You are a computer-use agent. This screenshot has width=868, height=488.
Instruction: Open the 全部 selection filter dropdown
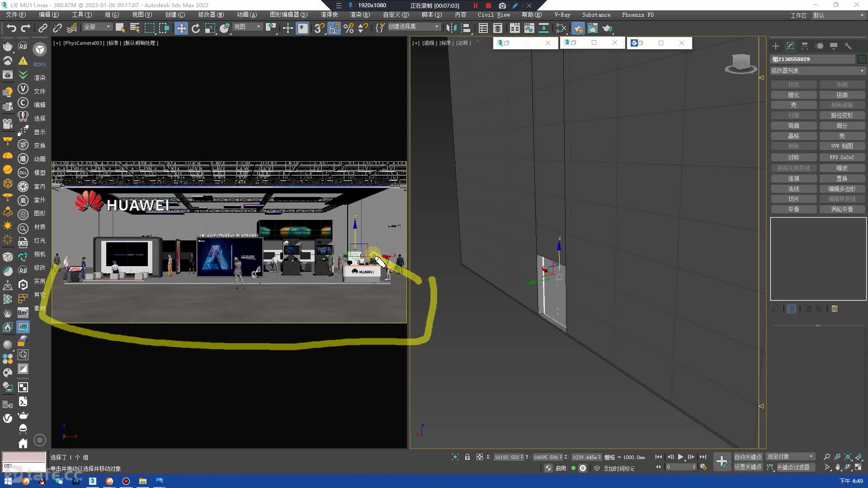click(x=97, y=27)
